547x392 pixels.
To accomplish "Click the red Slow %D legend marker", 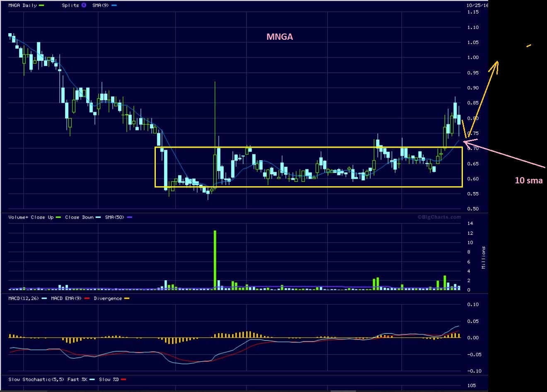I will tap(123, 380).
